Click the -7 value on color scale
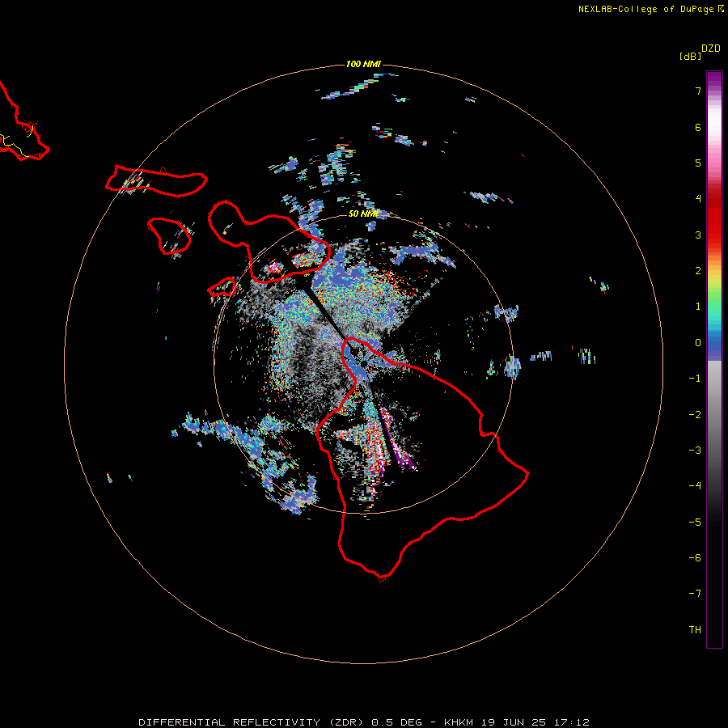The image size is (728, 728). [x=695, y=594]
